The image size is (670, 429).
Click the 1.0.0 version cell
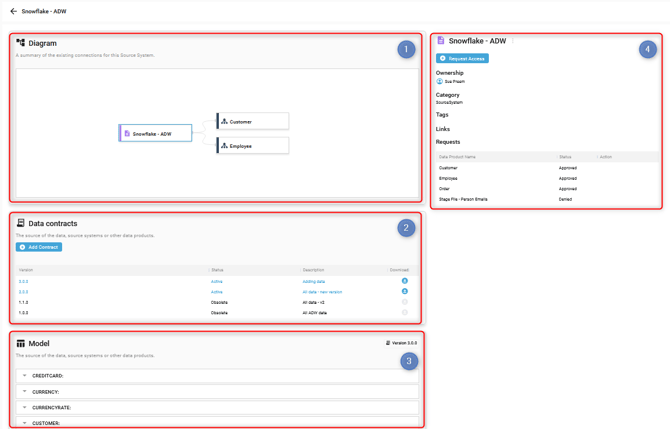pos(24,313)
